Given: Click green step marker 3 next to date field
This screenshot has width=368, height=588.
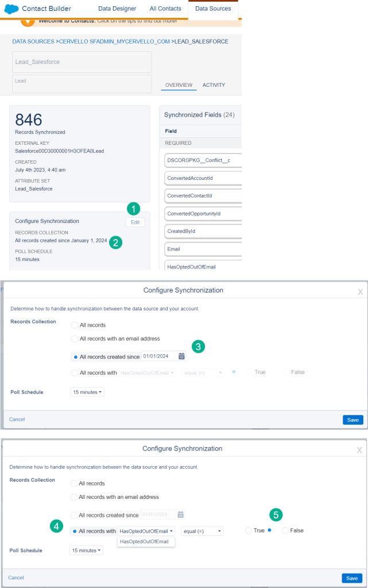Looking at the screenshot, I should [x=198, y=347].
